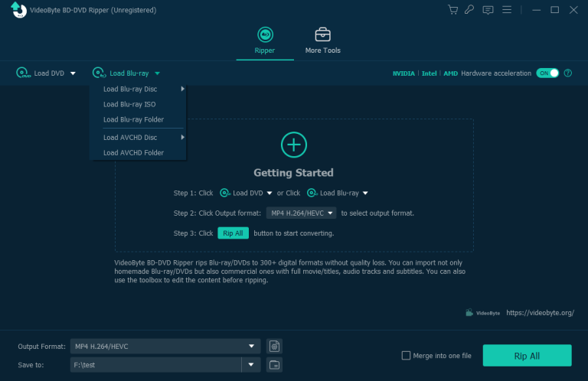Click the key register icon
The image size is (588, 381).
[469, 10]
